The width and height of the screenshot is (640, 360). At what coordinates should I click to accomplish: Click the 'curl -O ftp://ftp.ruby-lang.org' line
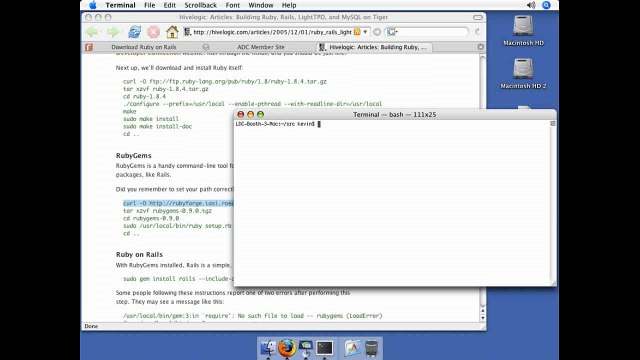(224, 82)
